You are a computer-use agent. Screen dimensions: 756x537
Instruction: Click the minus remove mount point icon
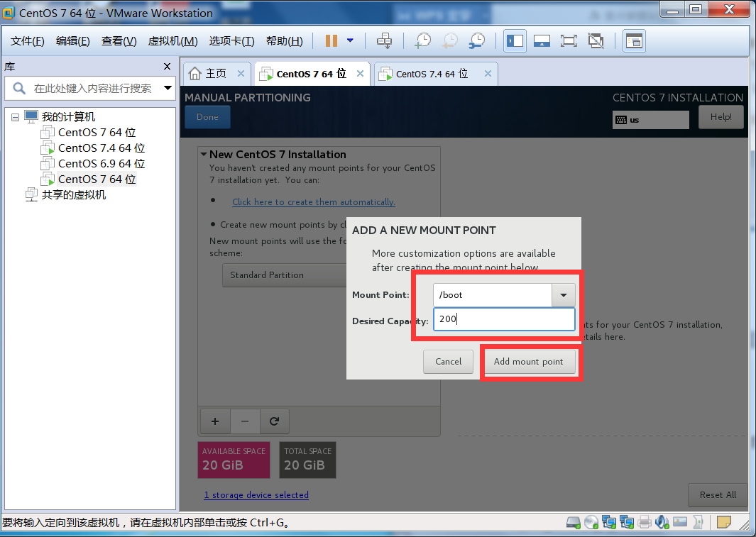pos(245,421)
